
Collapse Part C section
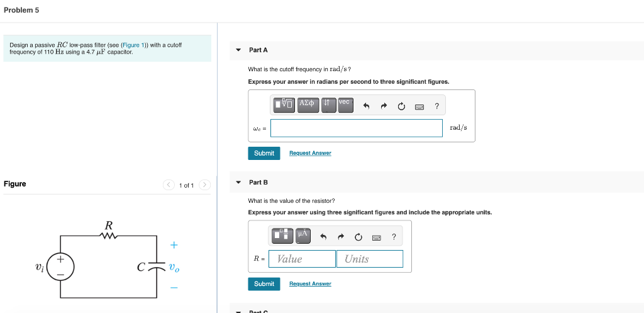tap(238, 312)
